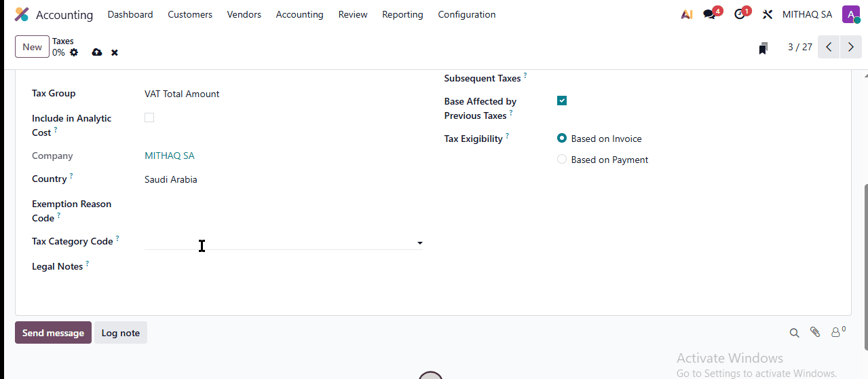Open the Reporting menu
The image size is (868, 379).
click(402, 14)
